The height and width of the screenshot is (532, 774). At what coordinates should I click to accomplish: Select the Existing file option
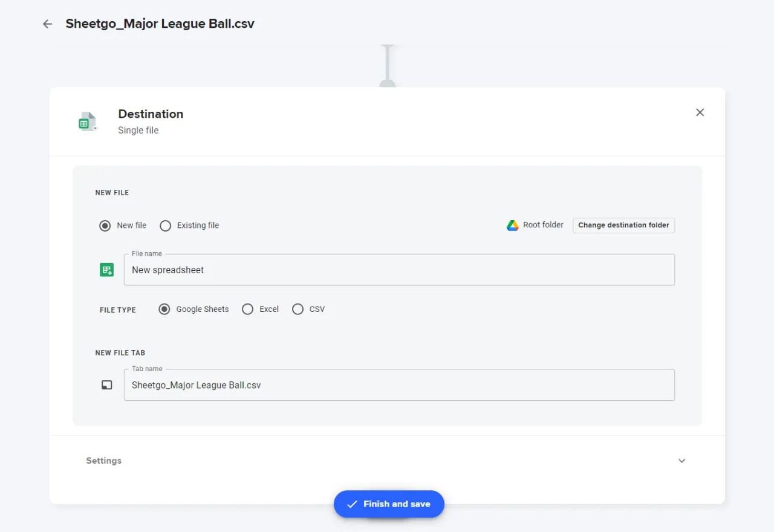click(165, 225)
